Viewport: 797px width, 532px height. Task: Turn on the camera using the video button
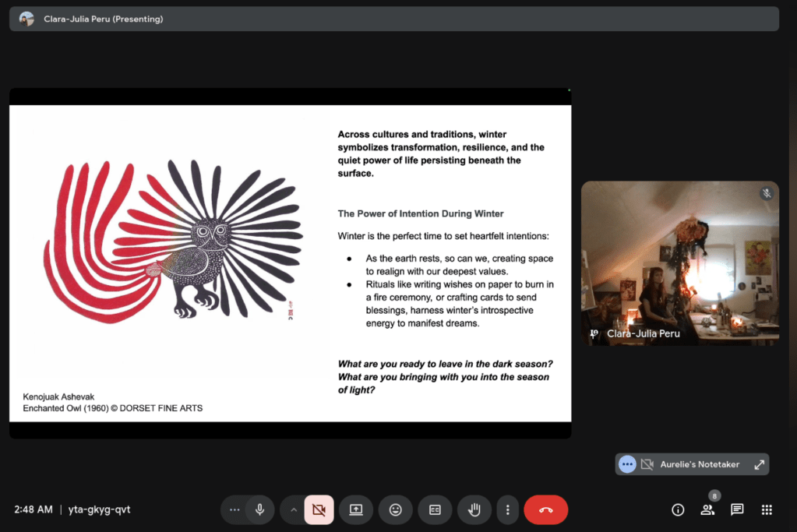[319, 509]
